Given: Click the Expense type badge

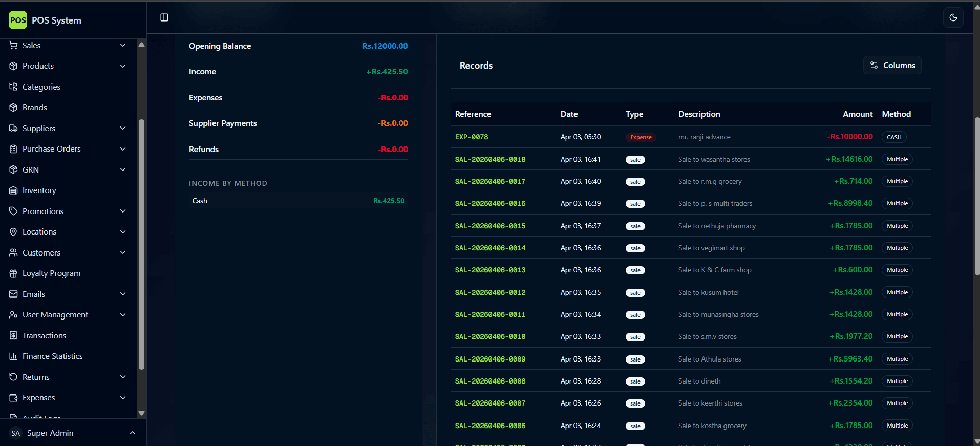Looking at the screenshot, I should [x=641, y=137].
